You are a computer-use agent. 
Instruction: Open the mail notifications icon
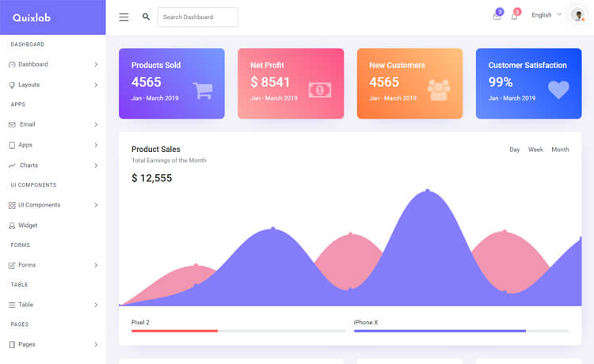(497, 16)
